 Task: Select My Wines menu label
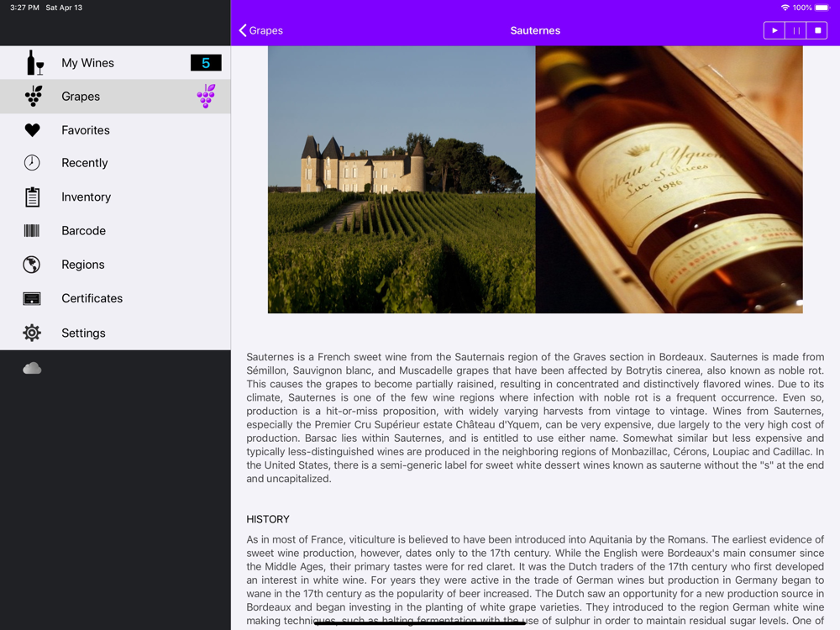click(x=88, y=63)
